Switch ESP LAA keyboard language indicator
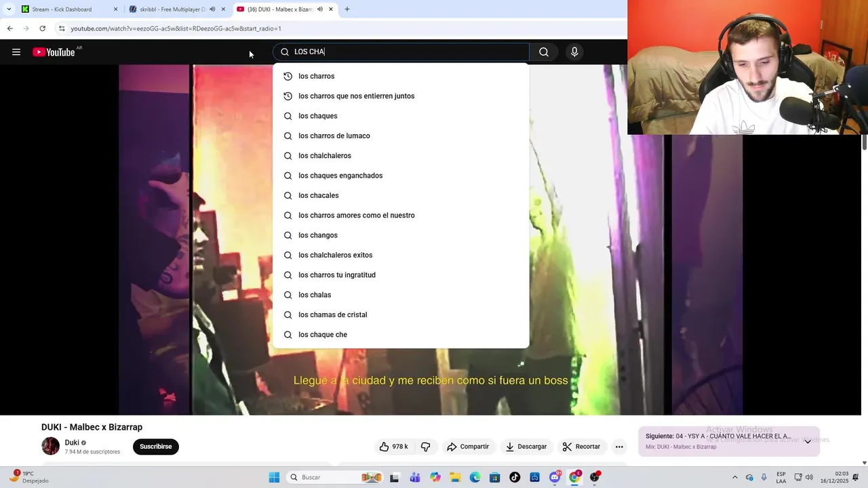 pos(781,477)
